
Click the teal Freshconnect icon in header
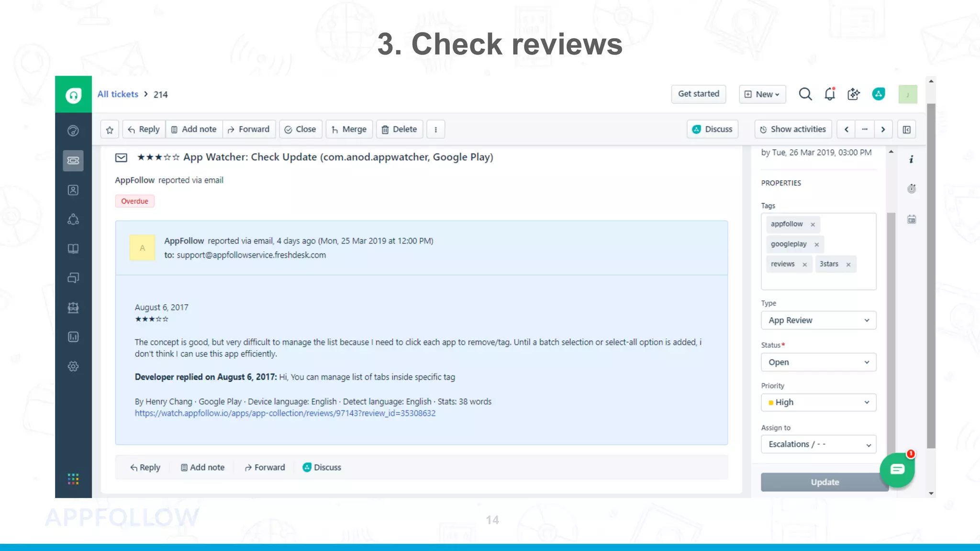(879, 94)
